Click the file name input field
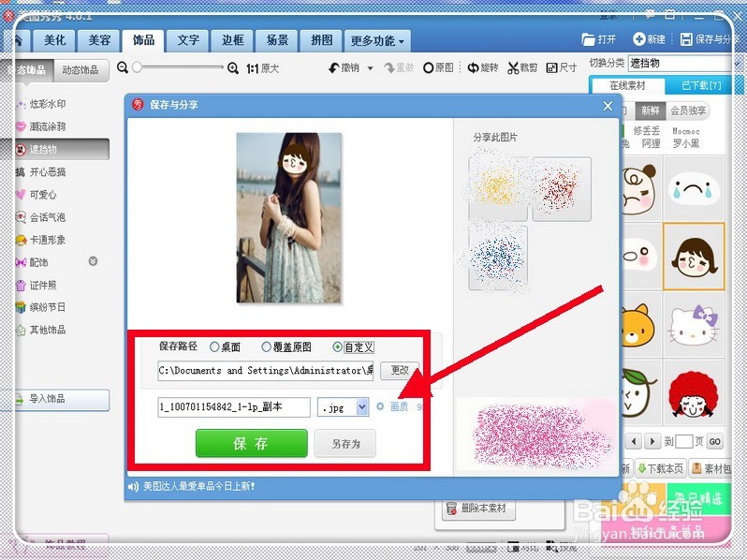This screenshot has height=560, width=747. point(234,407)
